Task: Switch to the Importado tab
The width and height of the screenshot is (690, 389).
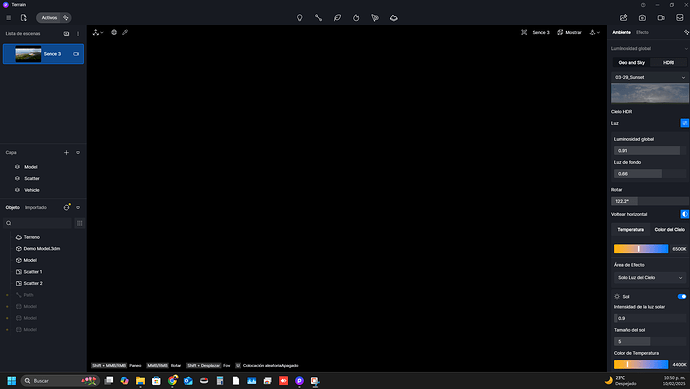Action: (x=36, y=207)
